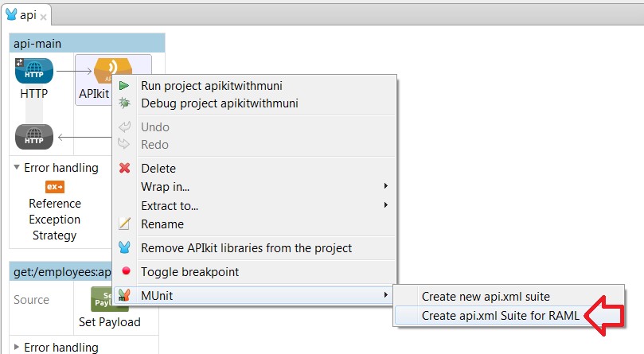Image resolution: width=644 pixels, height=354 pixels.
Task: Click the red Delete X icon
Action: 124,168
